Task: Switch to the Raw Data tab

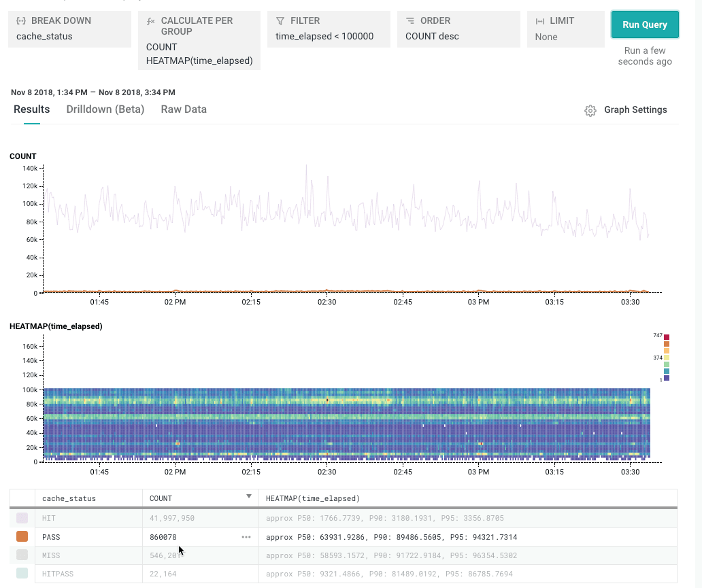Action: (x=184, y=109)
